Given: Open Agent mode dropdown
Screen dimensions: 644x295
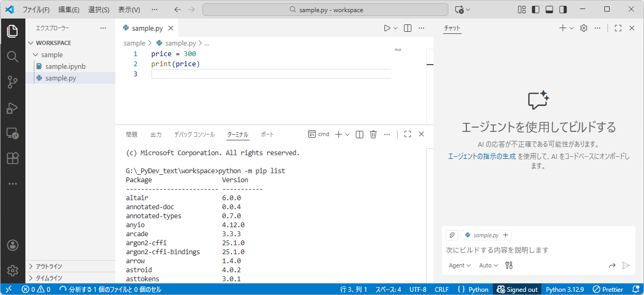Looking at the screenshot, I should tap(459, 265).
